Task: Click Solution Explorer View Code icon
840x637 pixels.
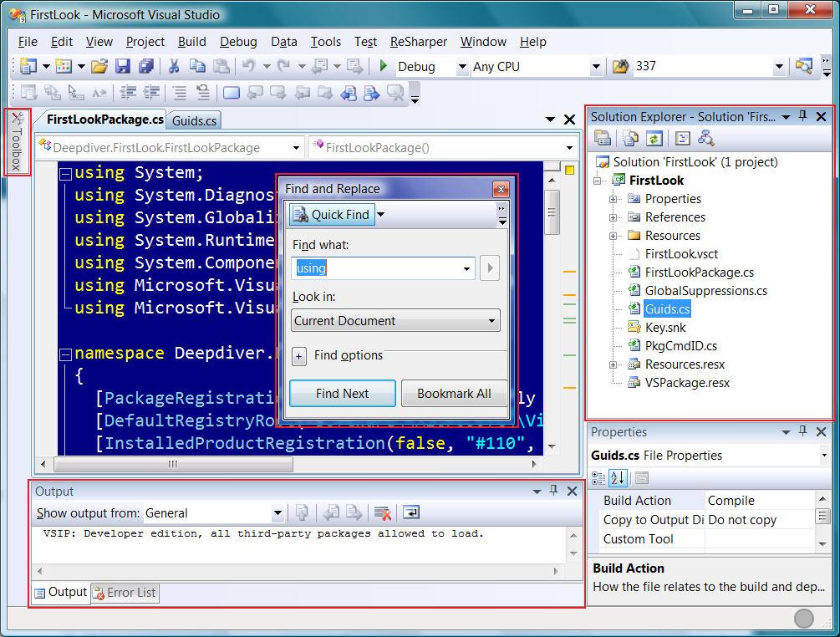Action: 683,138
